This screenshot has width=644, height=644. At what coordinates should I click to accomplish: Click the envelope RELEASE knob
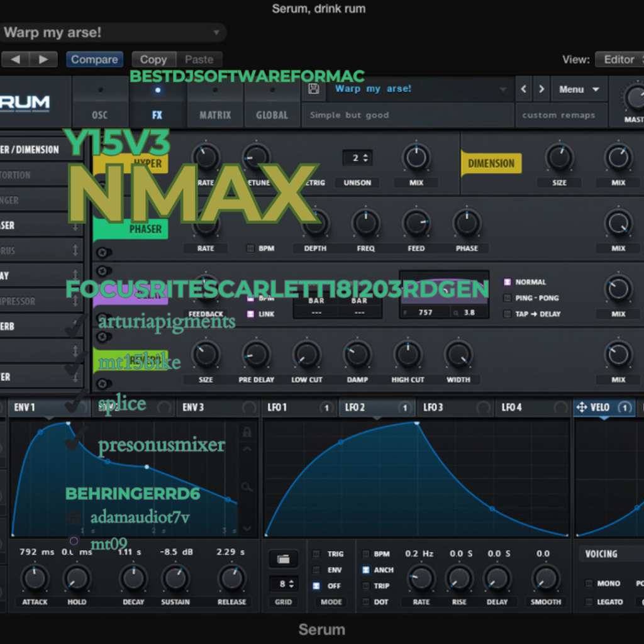pos(231,578)
